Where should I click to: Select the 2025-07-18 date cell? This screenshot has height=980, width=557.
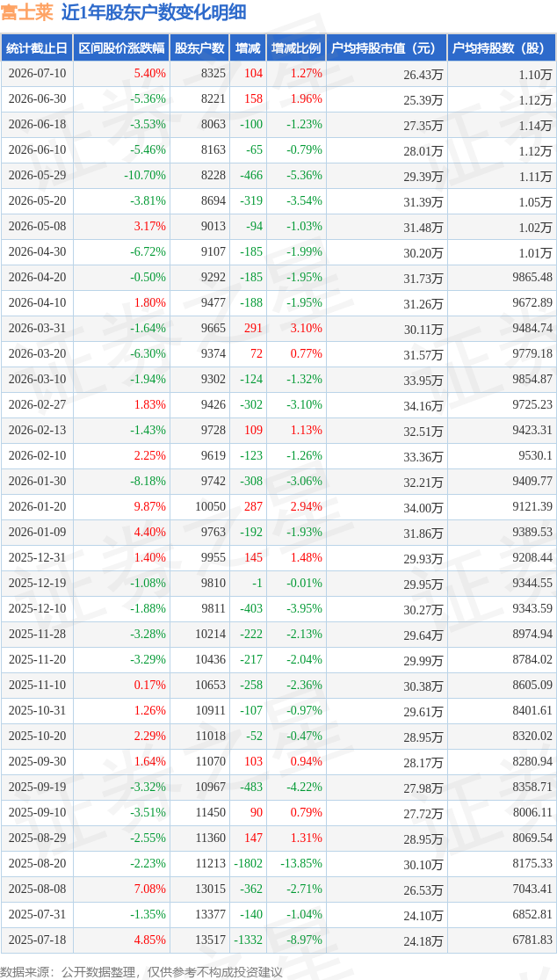(x=37, y=940)
